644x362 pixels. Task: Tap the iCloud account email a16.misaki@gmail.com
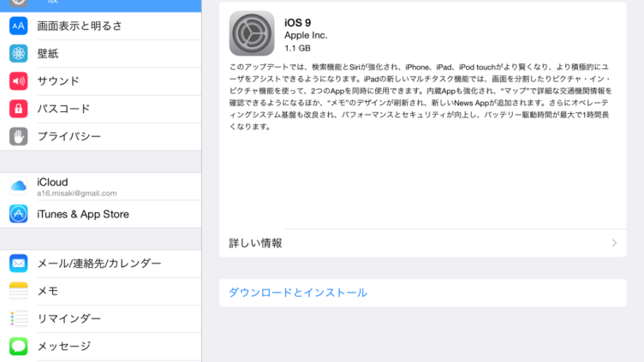click(x=77, y=193)
